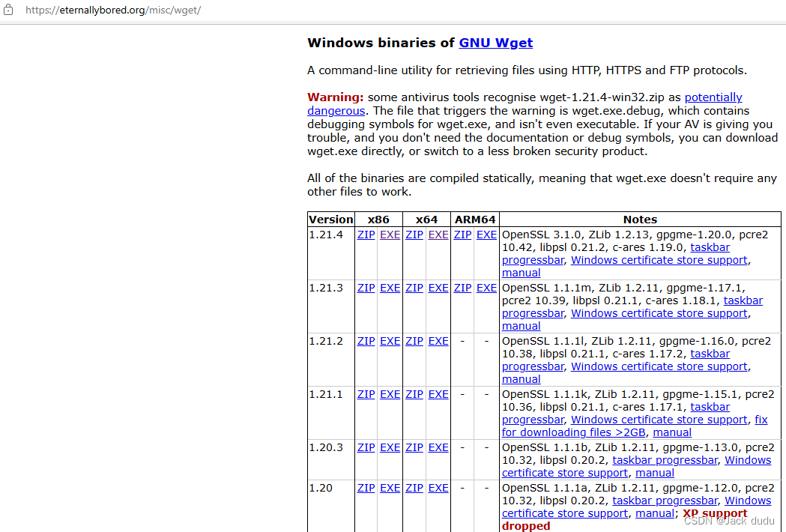The height and width of the screenshot is (532, 786).
Task: Open 'for downloading files >2GB' link
Action: [573, 432]
